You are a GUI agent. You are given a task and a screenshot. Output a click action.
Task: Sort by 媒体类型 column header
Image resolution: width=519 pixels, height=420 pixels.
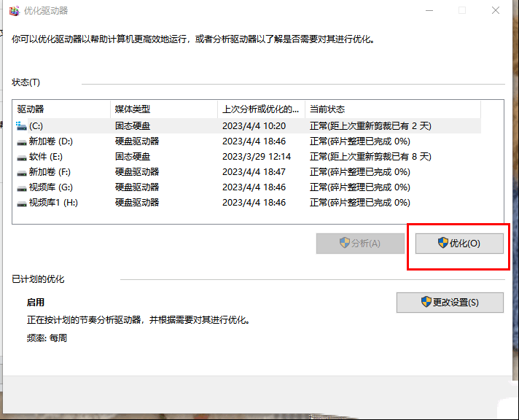[x=164, y=109]
